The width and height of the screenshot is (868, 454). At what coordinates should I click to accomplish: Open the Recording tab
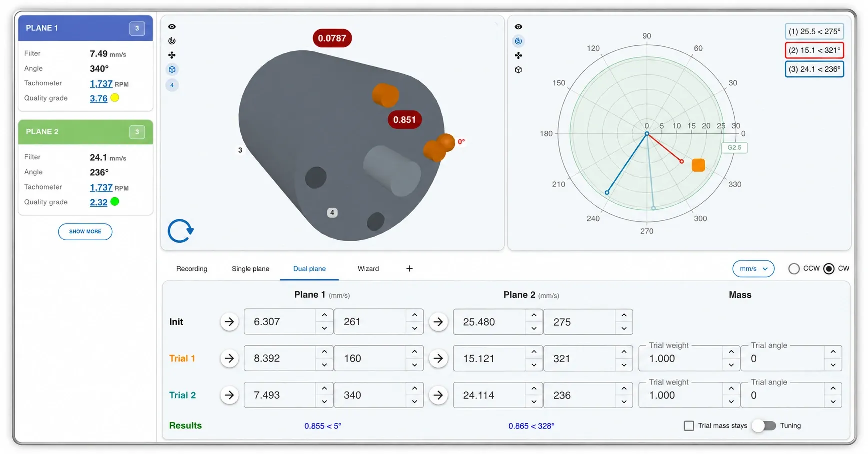(x=192, y=269)
